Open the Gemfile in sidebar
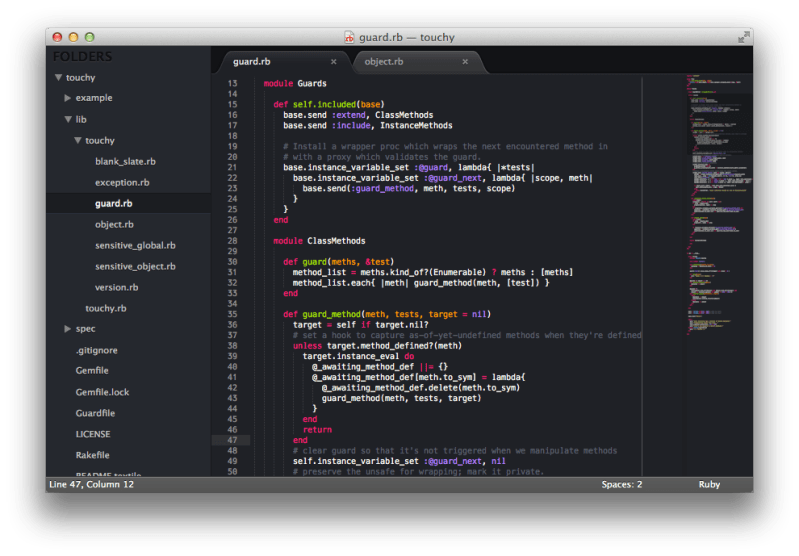799x556 pixels. coord(92,370)
